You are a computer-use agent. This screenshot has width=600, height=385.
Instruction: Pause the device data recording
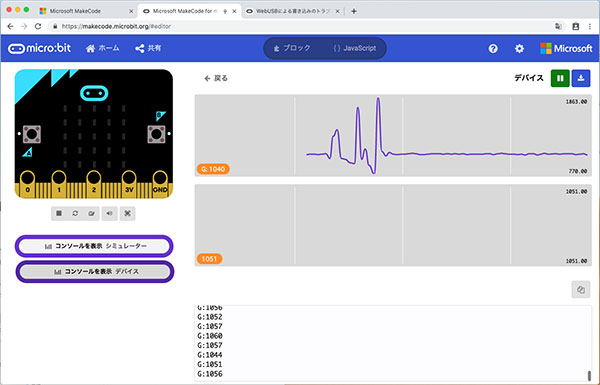pyautogui.click(x=560, y=78)
